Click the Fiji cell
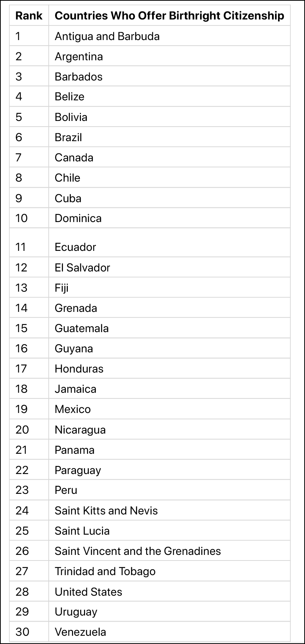This screenshot has width=305, height=644. click(x=169, y=288)
